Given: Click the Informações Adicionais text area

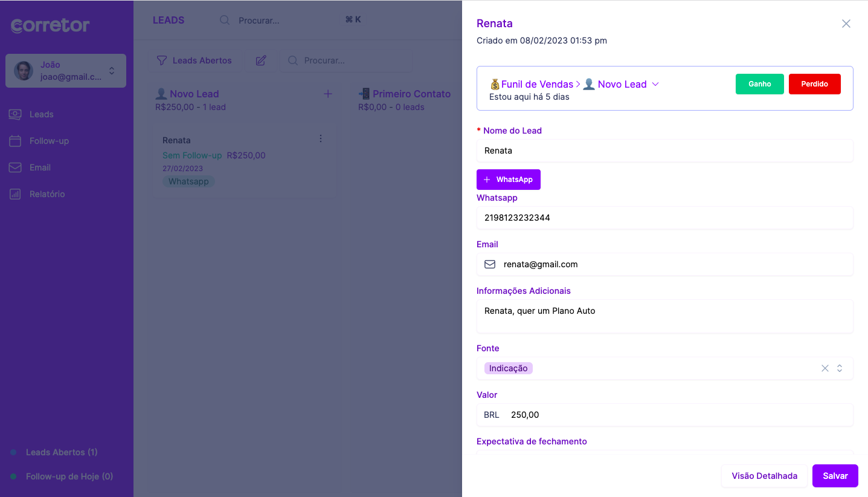Looking at the screenshot, I should [664, 316].
